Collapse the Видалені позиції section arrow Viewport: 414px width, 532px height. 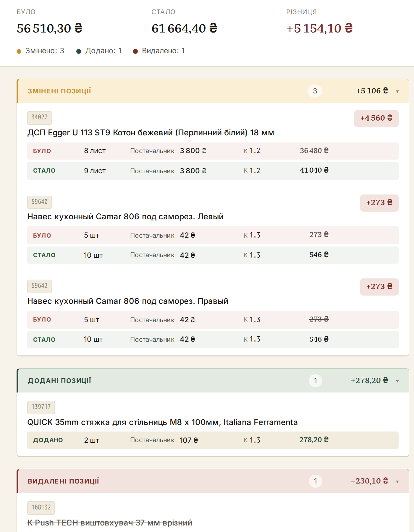(x=397, y=481)
